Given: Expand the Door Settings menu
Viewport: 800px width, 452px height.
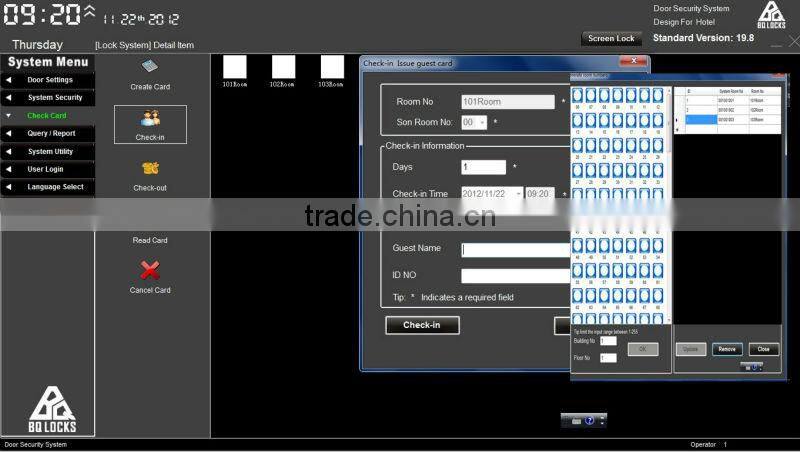Looking at the screenshot, I should click(x=49, y=80).
